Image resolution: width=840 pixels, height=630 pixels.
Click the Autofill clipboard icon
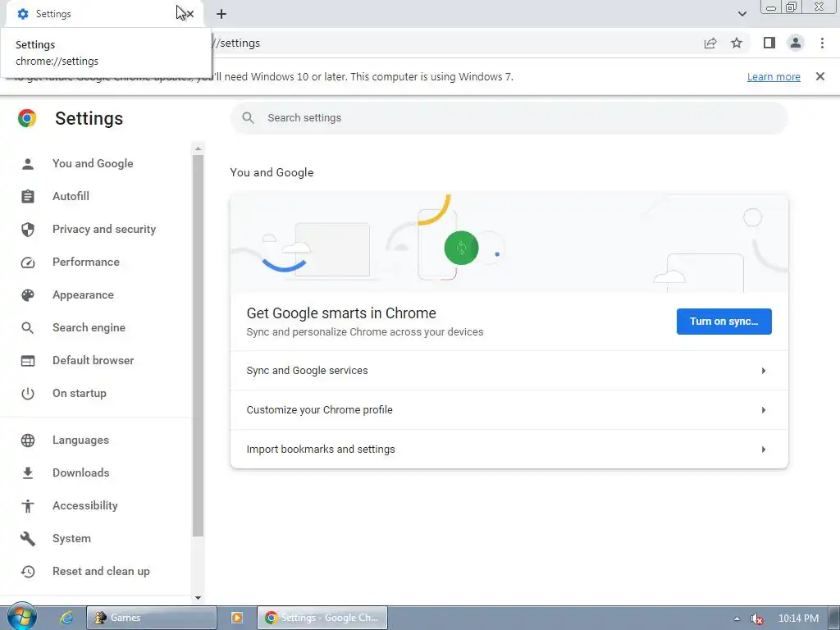coord(28,197)
